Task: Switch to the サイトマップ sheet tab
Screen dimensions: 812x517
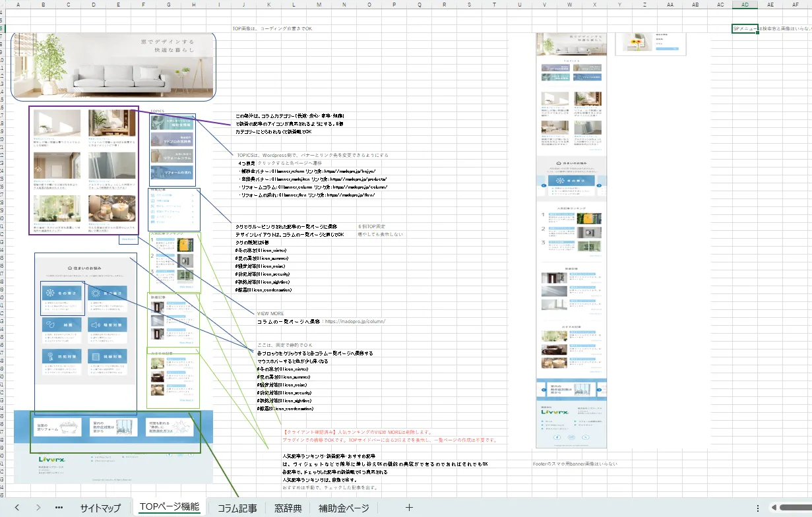Action: point(100,508)
